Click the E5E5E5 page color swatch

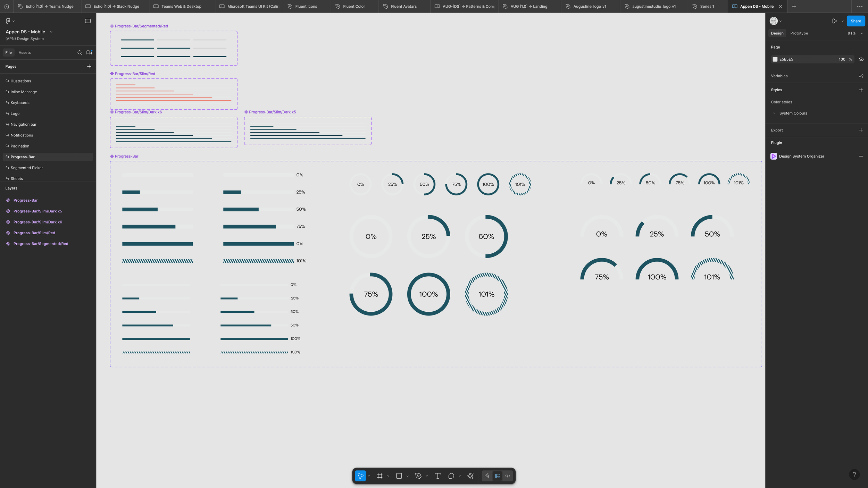[x=775, y=59]
